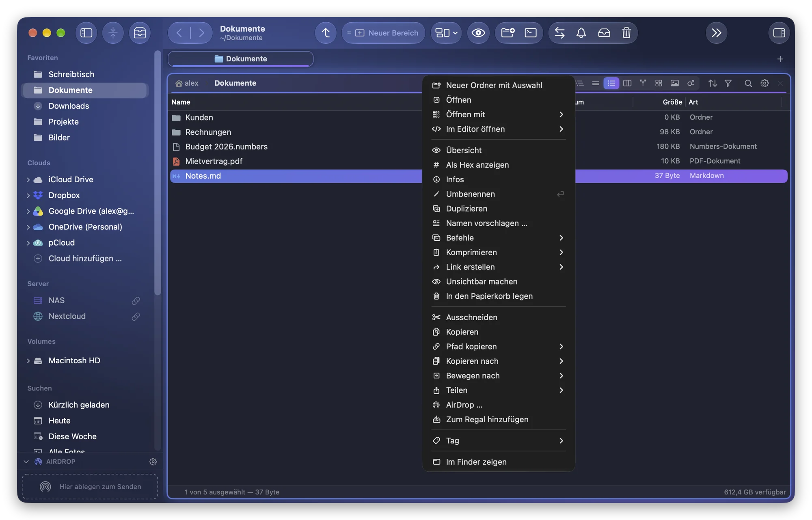Open AirDrop settings gear in sidebar
Image resolution: width=812 pixels, height=520 pixels.
click(x=153, y=462)
